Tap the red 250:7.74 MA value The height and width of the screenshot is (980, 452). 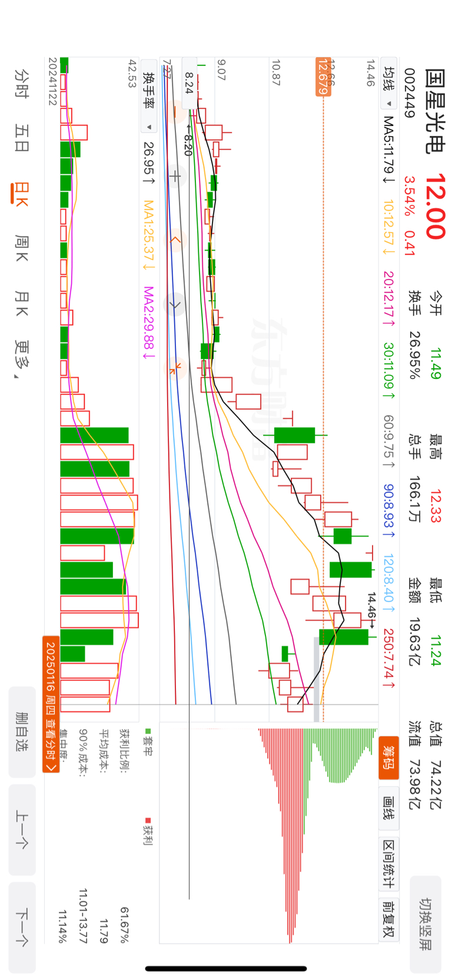click(x=388, y=658)
